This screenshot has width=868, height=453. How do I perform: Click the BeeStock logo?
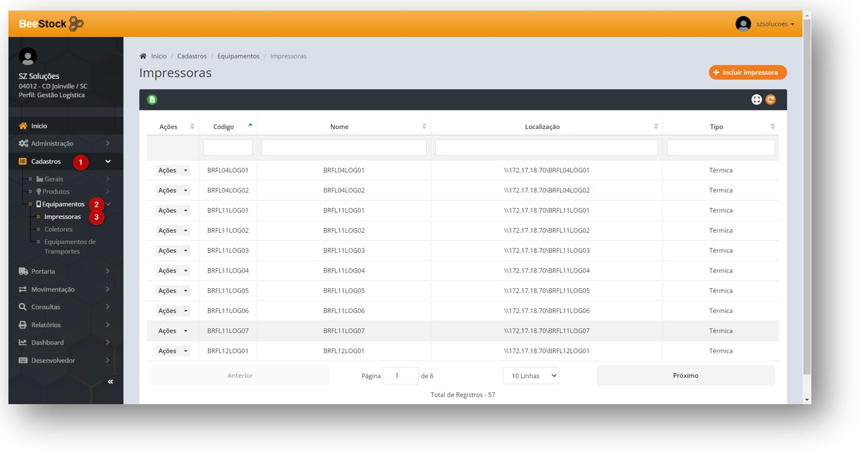click(51, 24)
